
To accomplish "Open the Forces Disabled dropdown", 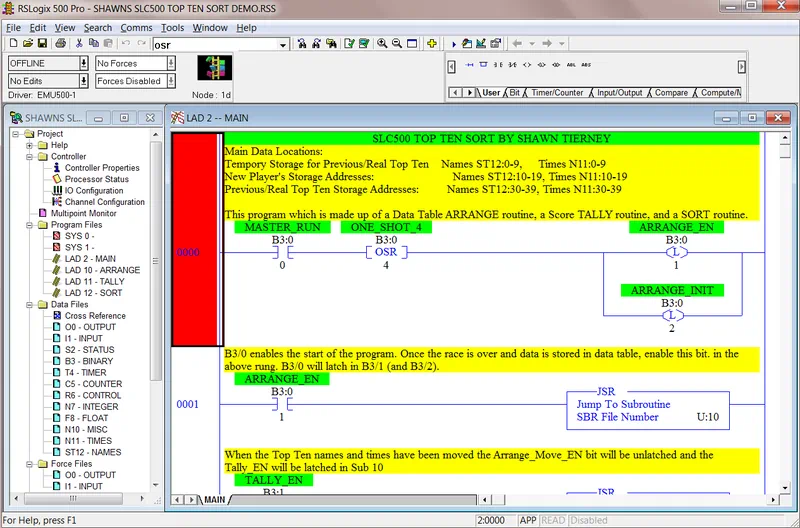I will [171, 81].
